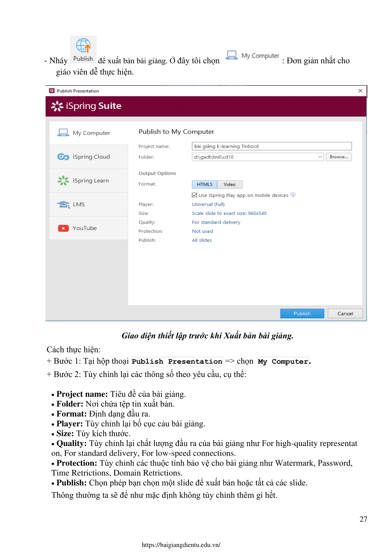Click the My Computer monospace text in step 1
Viewport: 392px width, 555px height.
click(x=283, y=361)
